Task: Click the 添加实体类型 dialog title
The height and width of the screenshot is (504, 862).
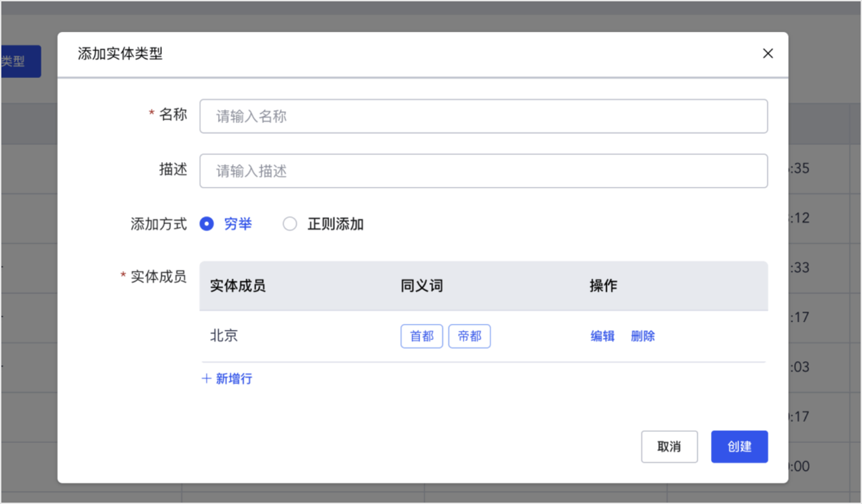Action: point(120,54)
